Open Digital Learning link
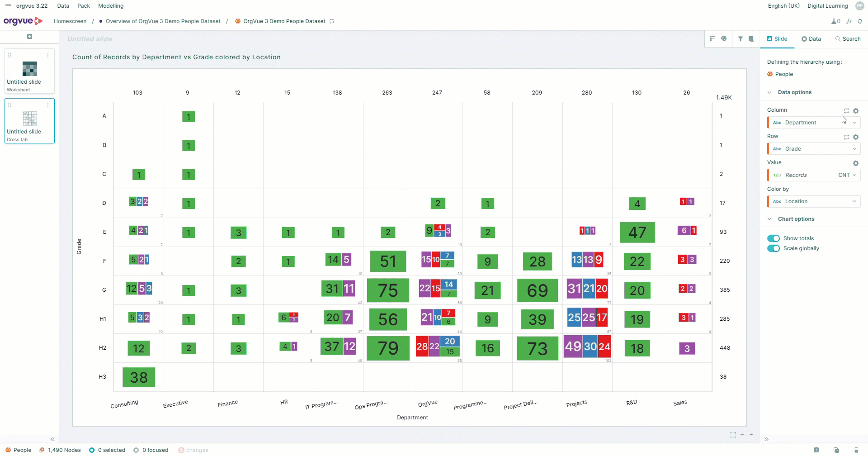 [828, 6]
